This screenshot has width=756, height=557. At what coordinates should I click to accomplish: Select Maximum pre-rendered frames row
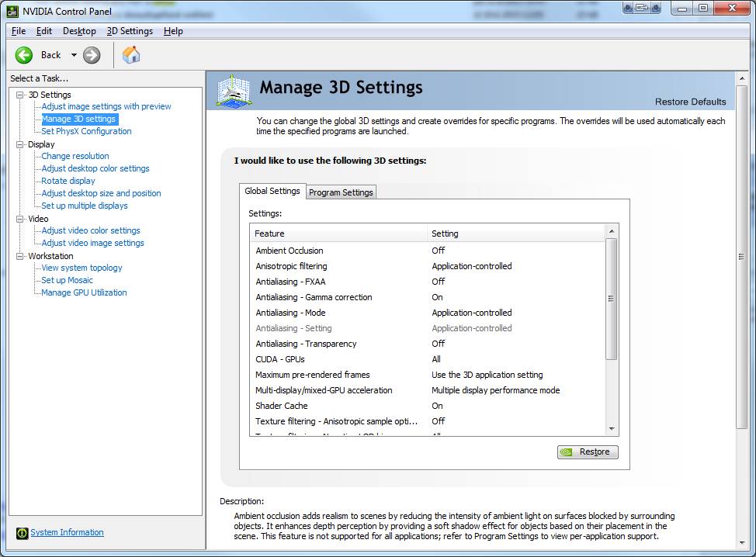point(428,375)
